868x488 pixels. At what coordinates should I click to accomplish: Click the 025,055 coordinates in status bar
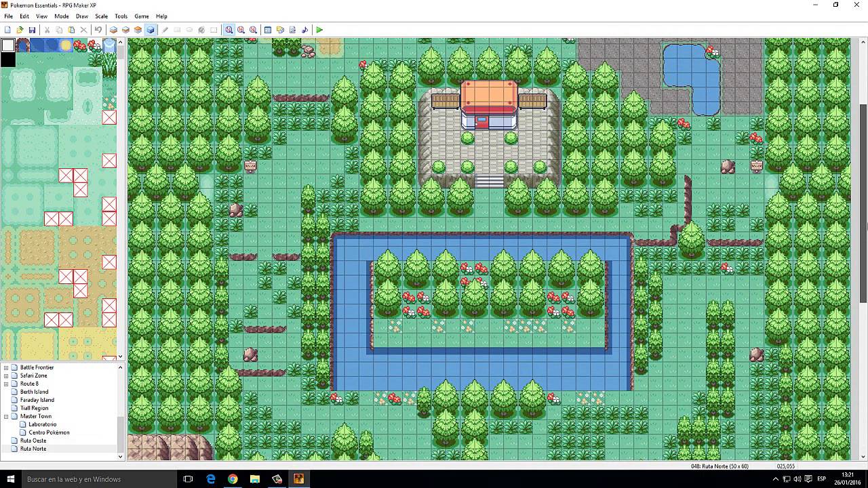(x=786, y=466)
